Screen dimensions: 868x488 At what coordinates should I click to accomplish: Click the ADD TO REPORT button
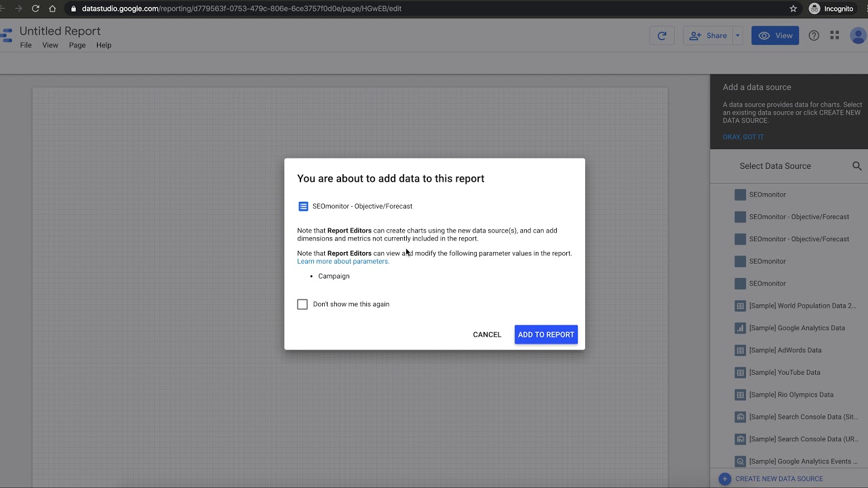(546, 335)
